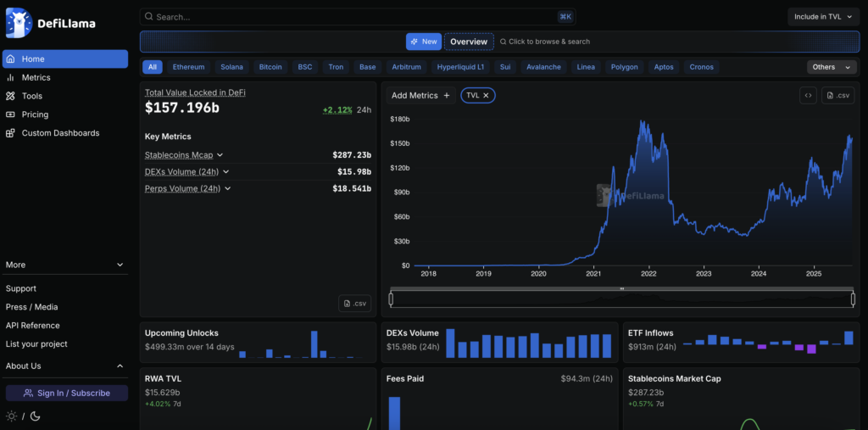This screenshot has width=868, height=430.
Task: Open the Support link
Action: (x=21, y=288)
